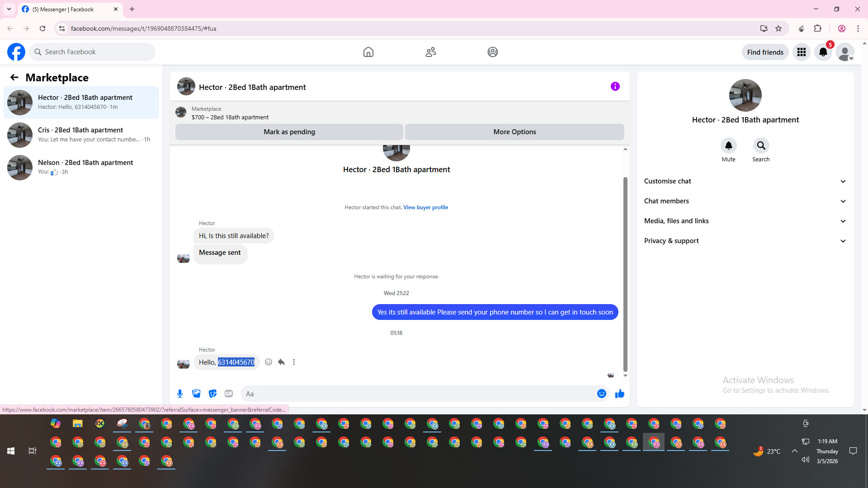Choose a GIF
Screen dimensions: 868x488
[229, 394]
